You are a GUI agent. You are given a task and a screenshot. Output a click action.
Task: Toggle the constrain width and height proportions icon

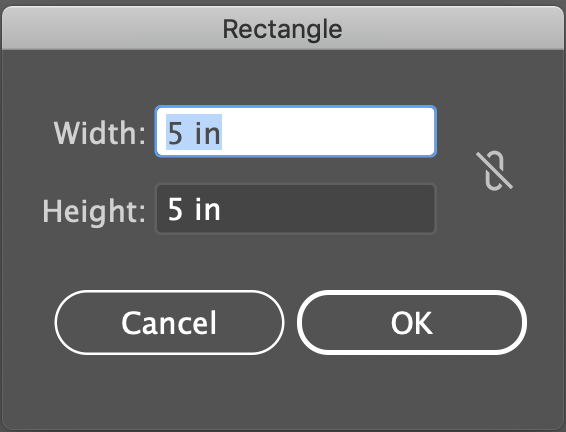coord(494,170)
